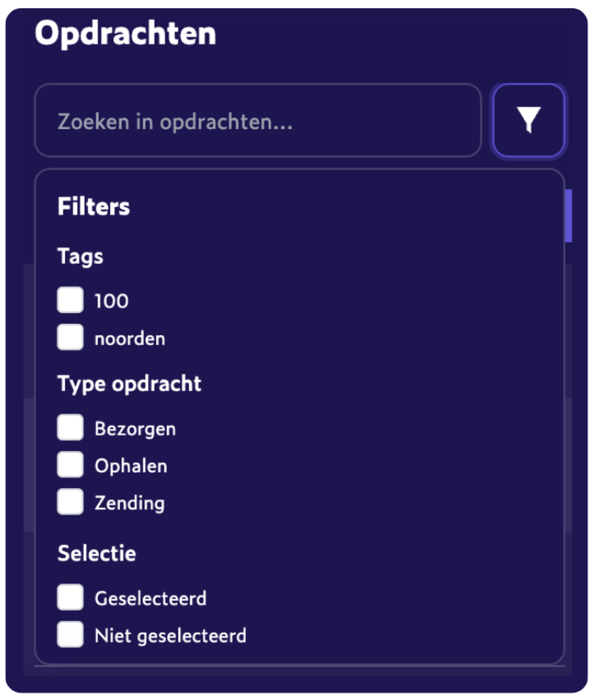This screenshot has height=700, width=590.
Task: Select the Ophalen checkbox box
Action: click(x=70, y=464)
